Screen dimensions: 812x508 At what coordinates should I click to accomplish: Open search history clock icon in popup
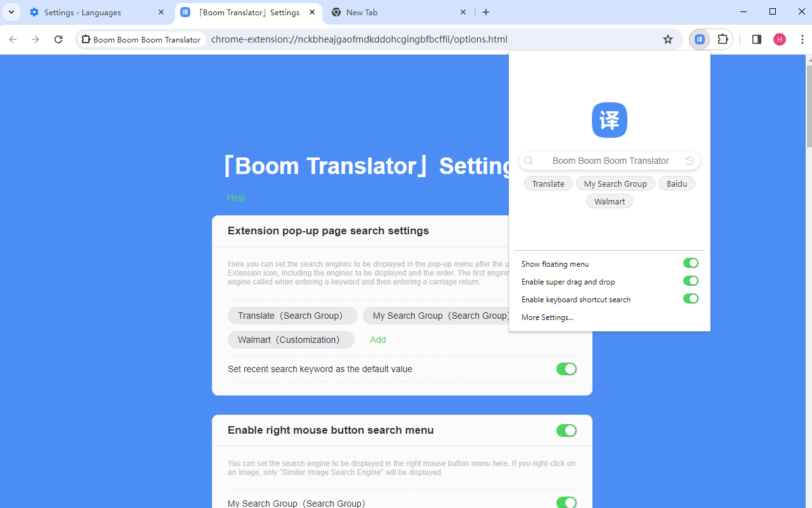click(x=690, y=161)
